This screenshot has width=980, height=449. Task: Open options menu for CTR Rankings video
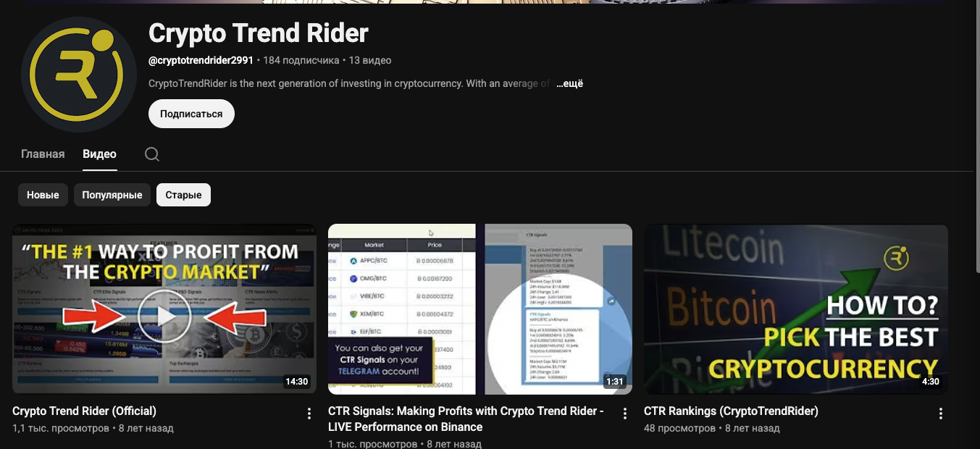pyautogui.click(x=941, y=414)
